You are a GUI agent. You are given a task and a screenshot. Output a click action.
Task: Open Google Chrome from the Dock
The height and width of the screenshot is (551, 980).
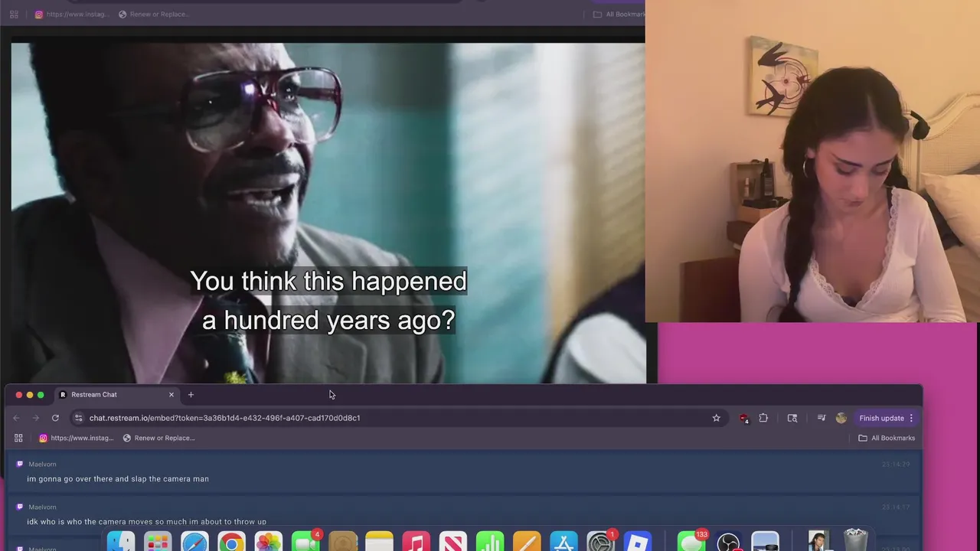[x=231, y=541]
